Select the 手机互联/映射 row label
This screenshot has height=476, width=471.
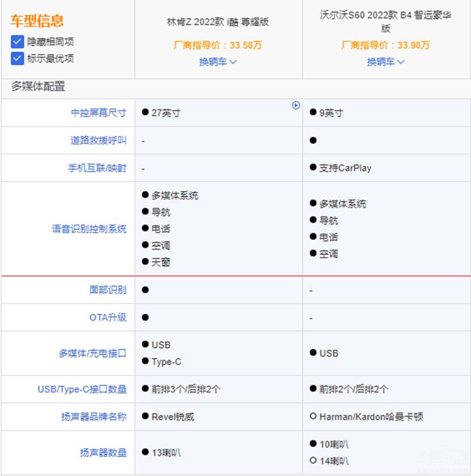97,168
